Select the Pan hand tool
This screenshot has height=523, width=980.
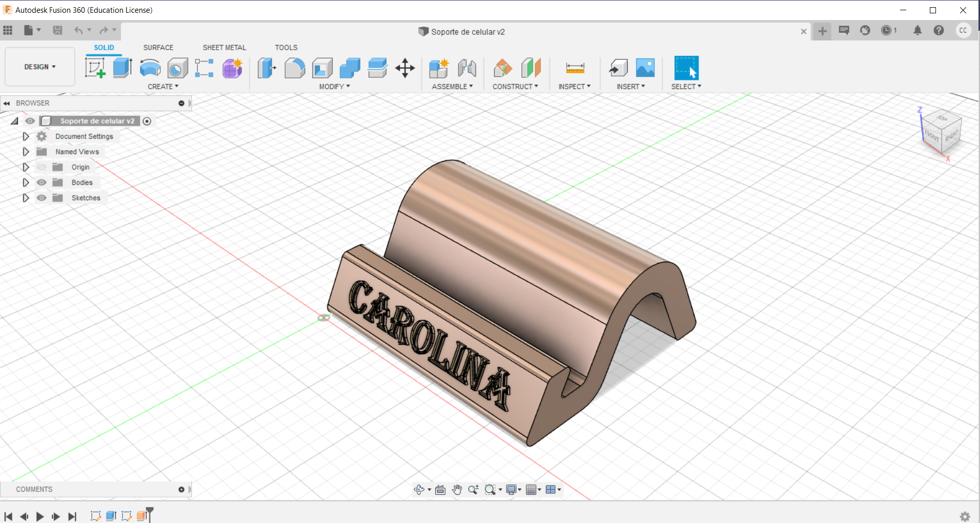[457, 490]
